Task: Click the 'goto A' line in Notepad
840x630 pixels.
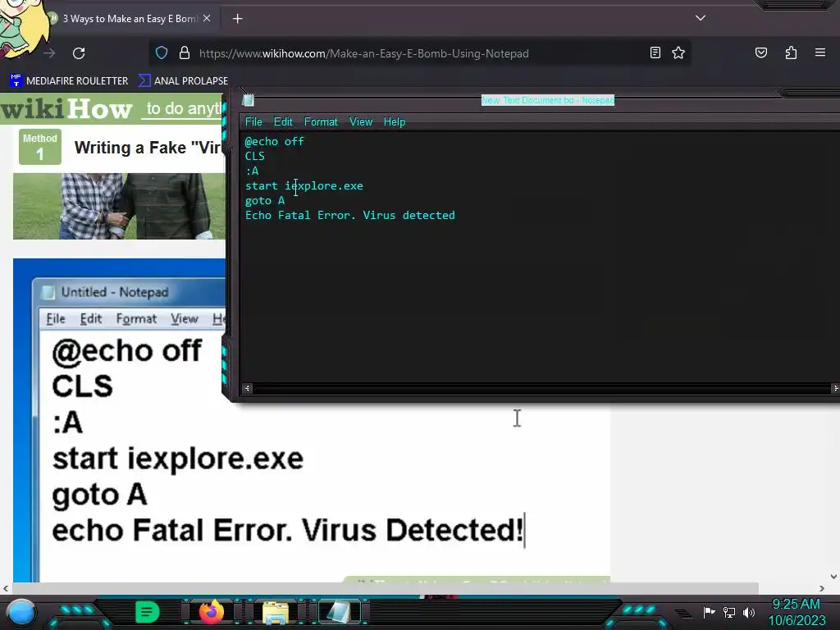Action: [x=265, y=200]
